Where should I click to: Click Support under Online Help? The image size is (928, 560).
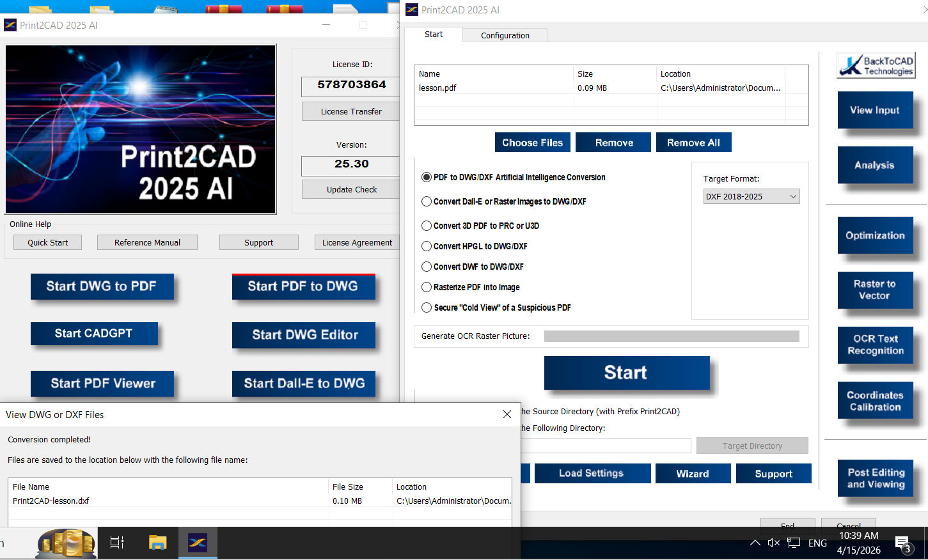[258, 242]
